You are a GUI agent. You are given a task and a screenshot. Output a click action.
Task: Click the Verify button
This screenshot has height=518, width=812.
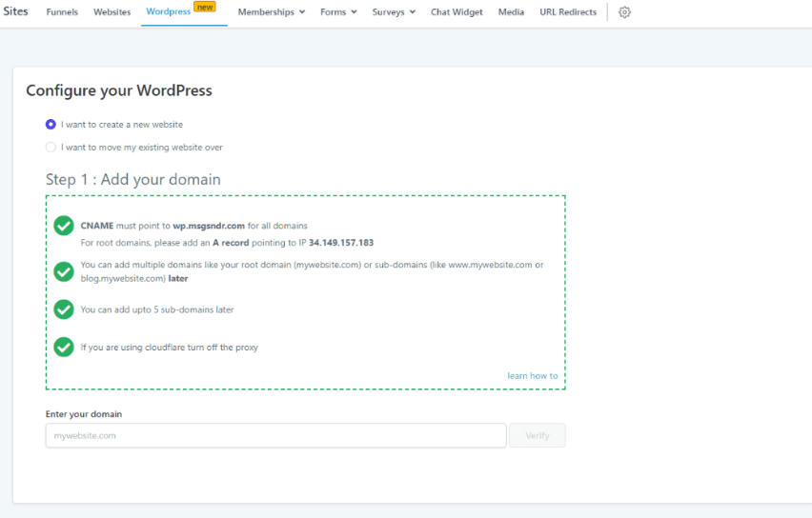click(537, 435)
